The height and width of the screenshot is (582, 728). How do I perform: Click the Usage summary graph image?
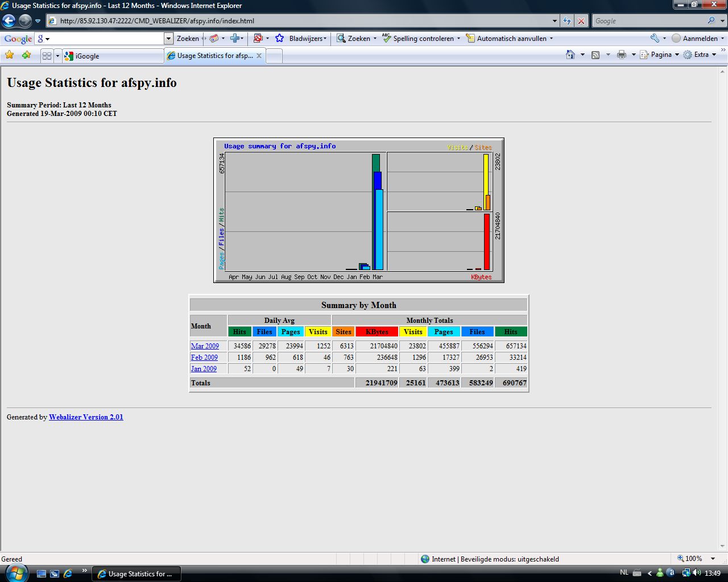[359, 210]
